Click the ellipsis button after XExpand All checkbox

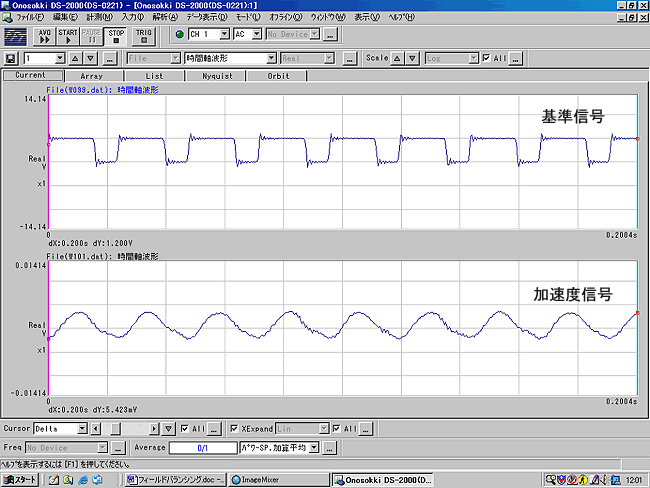(x=365, y=429)
